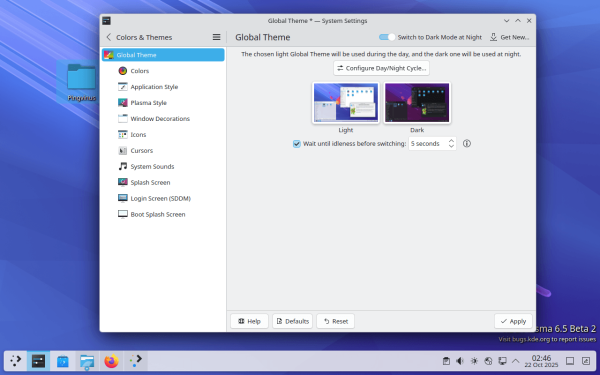The image size is (600, 375).
Task: Click System Settings icon on the taskbar
Action: [x=38, y=361]
